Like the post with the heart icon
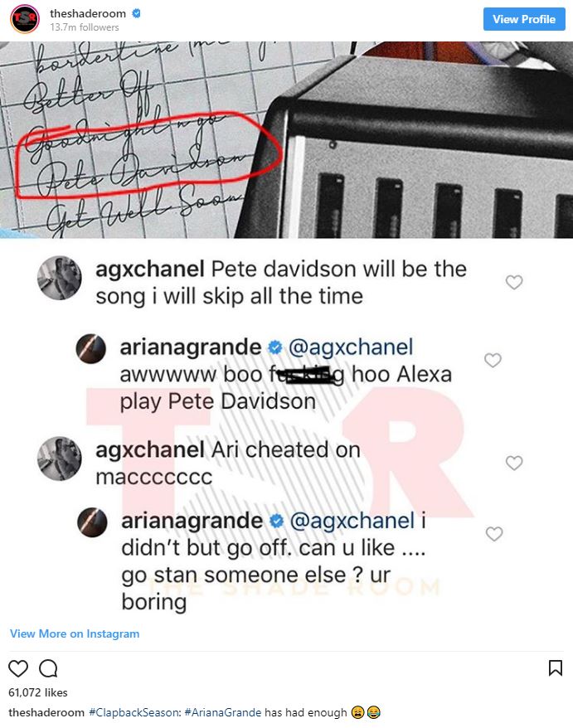 tap(18, 668)
